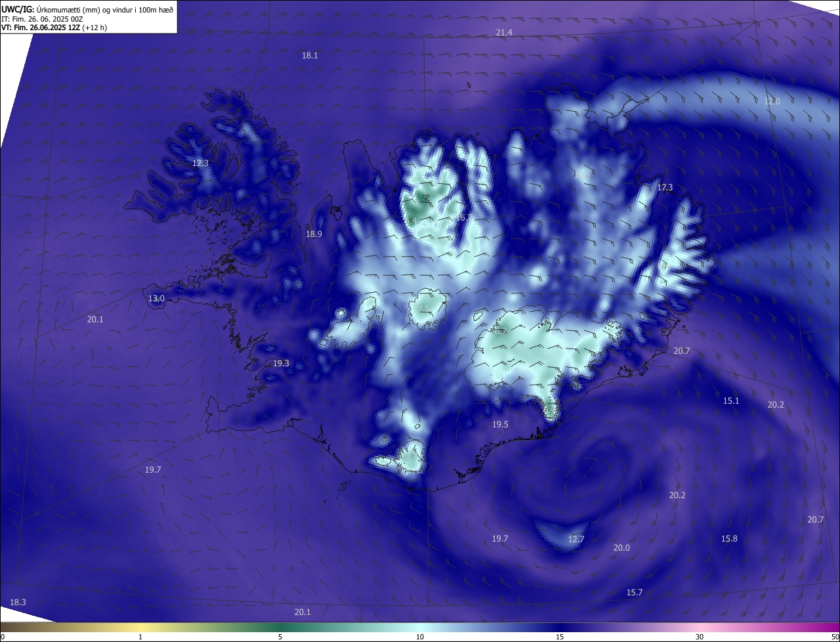840x642 pixels.
Task: Click the 19.3 value on the map
Action: 281,363
